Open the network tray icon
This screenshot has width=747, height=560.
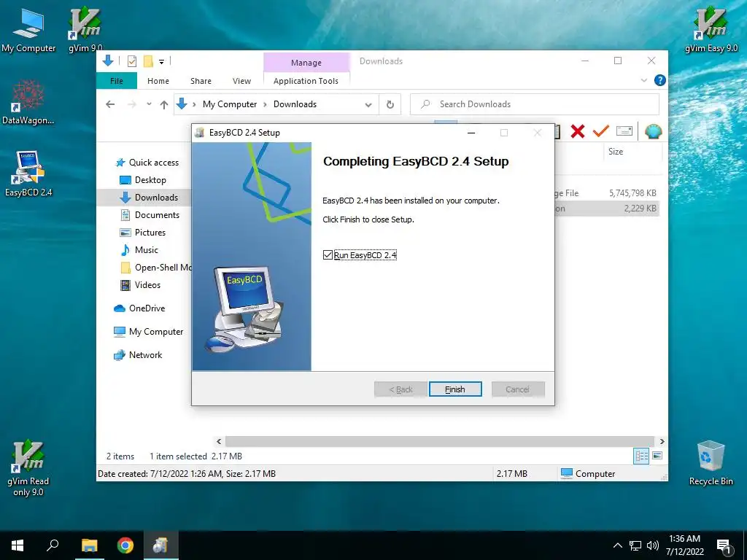click(x=635, y=545)
